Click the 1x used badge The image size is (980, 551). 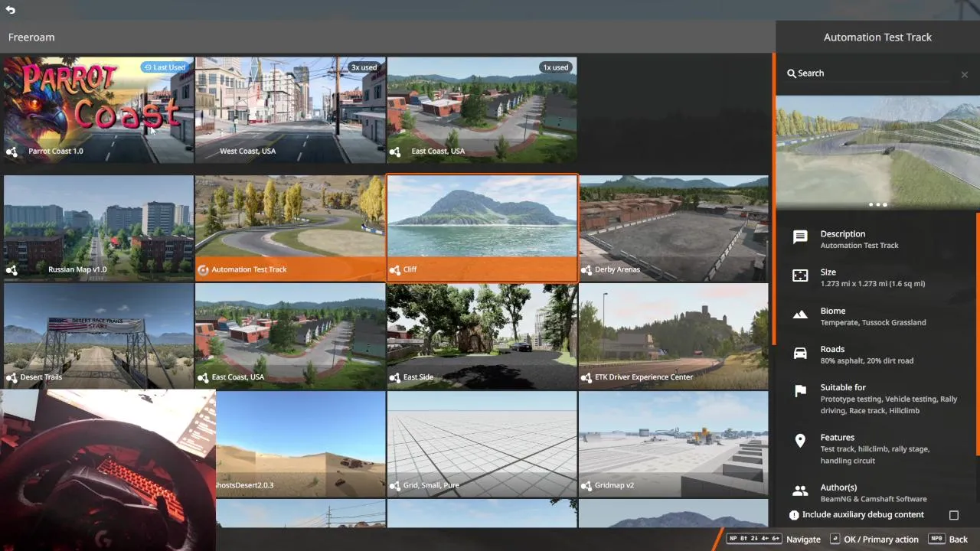pyautogui.click(x=555, y=67)
